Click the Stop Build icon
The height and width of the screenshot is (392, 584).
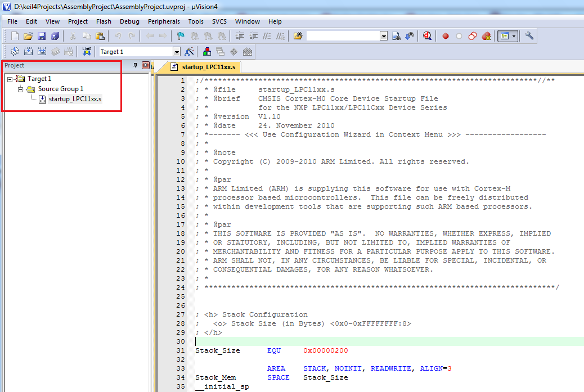69,52
